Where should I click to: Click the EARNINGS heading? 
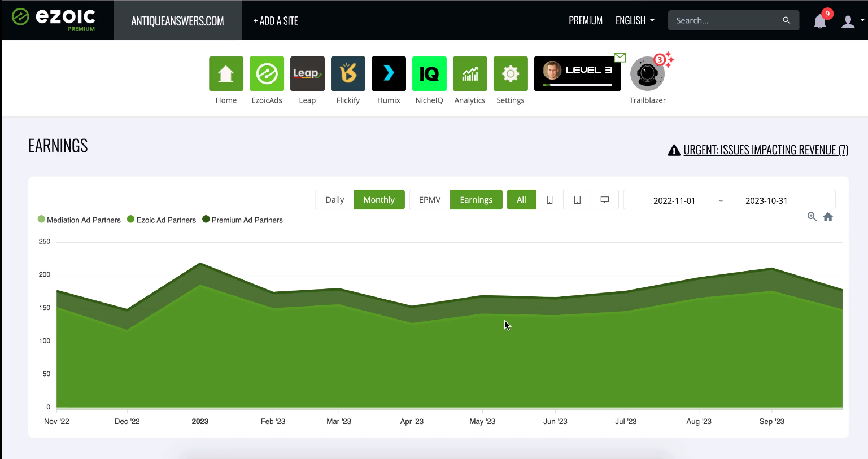58,146
